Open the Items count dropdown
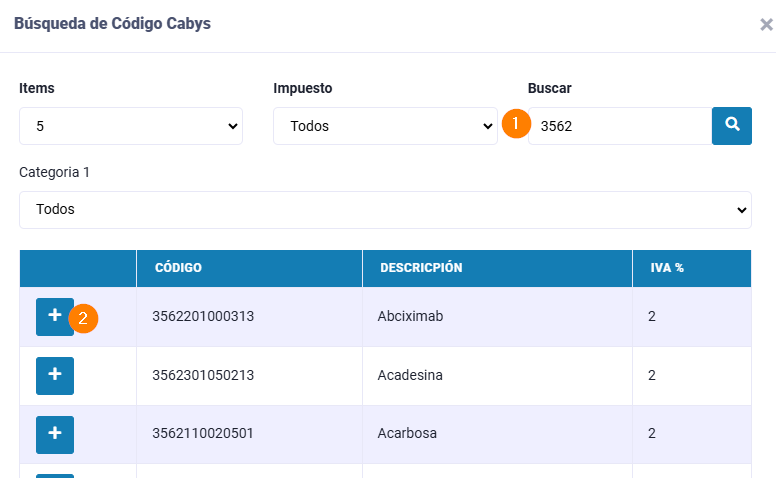 click(x=131, y=126)
